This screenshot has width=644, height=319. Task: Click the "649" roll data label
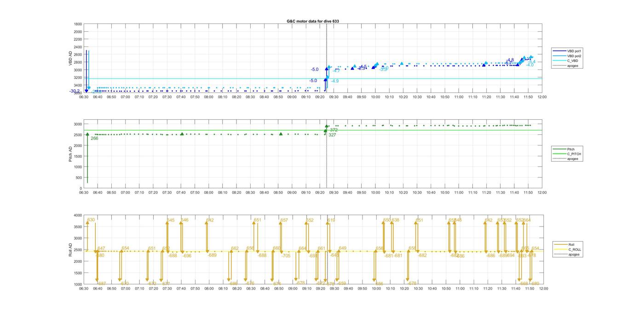(x=343, y=248)
